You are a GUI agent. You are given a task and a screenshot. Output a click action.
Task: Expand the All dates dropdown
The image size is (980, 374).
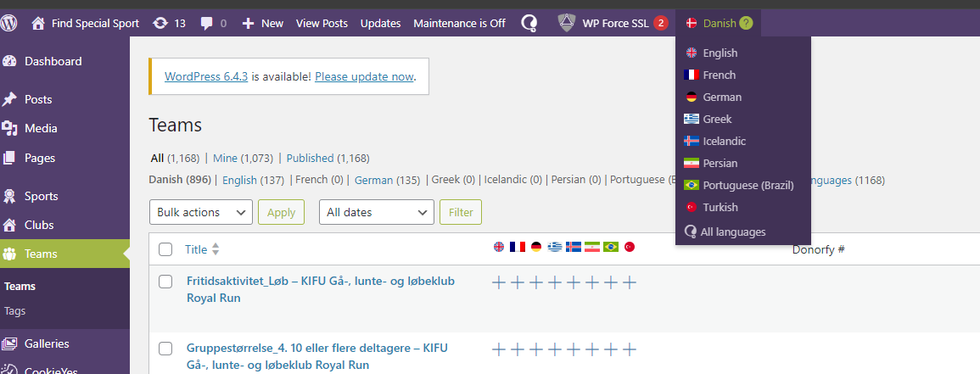coord(377,212)
